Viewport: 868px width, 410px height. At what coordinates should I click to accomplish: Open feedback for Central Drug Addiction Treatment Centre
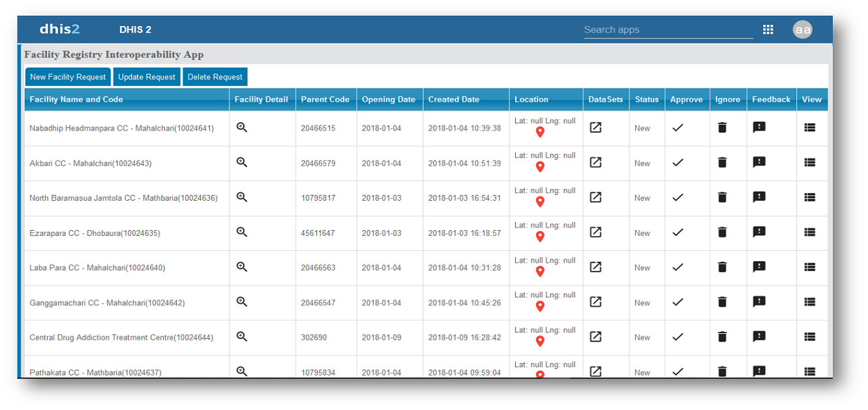click(x=759, y=336)
